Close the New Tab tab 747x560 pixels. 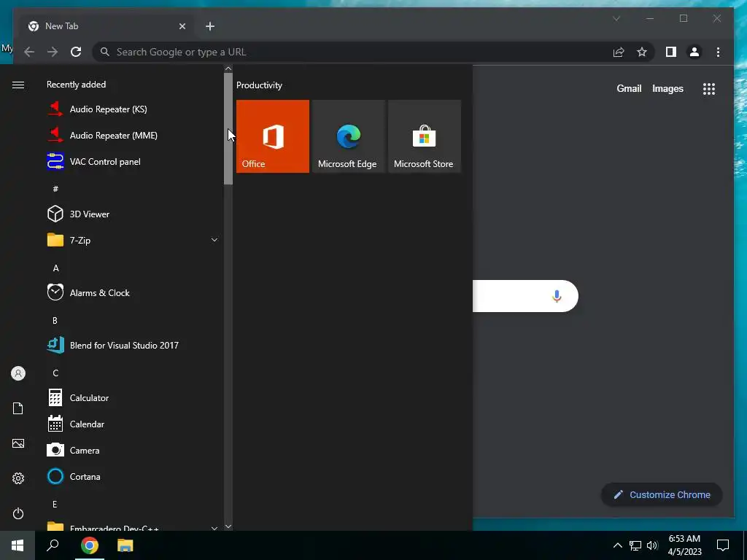[x=182, y=26]
